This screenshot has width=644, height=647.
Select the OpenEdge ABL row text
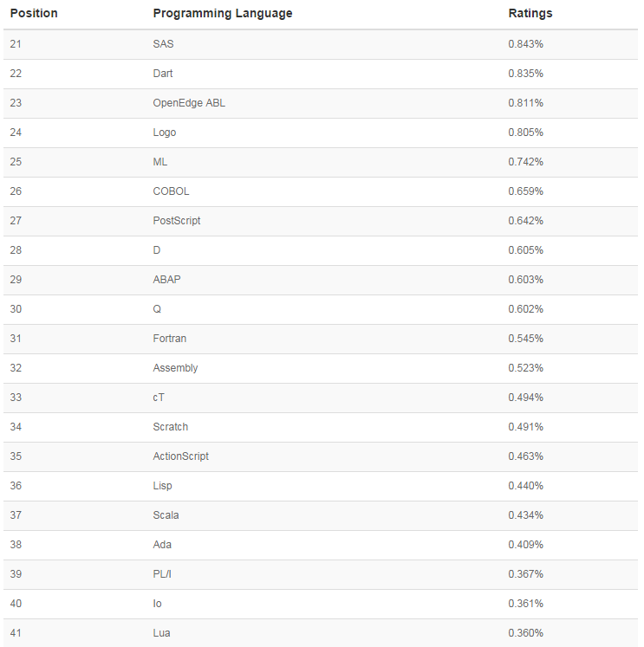189,103
